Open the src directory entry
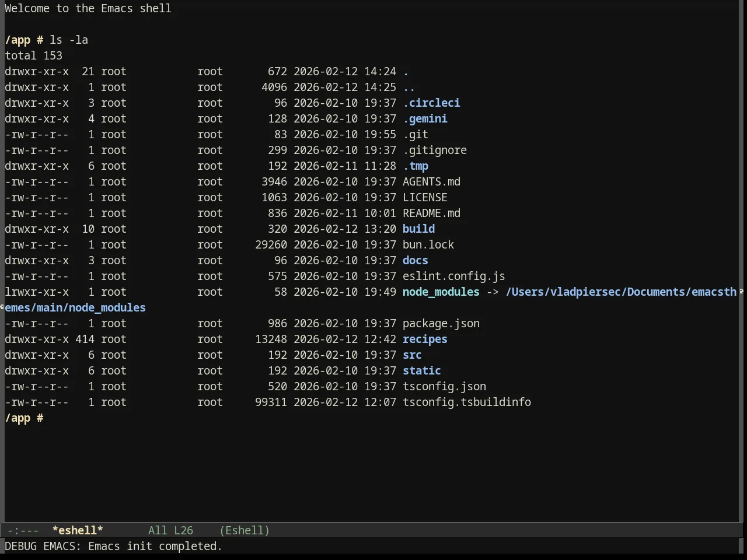This screenshot has width=747, height=560. [x=412, y=355]
